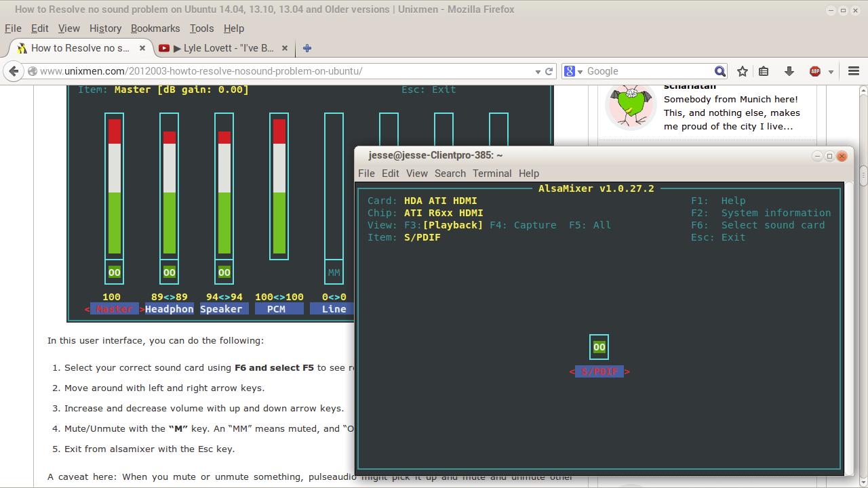Viewport: 868px width, 488px height.
Task: Reload the page with the refresh icon
Action: pyautogui.click(x=549, y=71)
